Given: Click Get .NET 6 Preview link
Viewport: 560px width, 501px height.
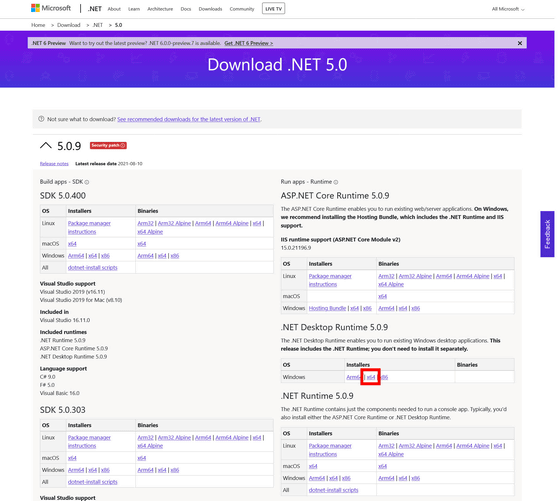Looking at the screenshot, I should 249,43.
